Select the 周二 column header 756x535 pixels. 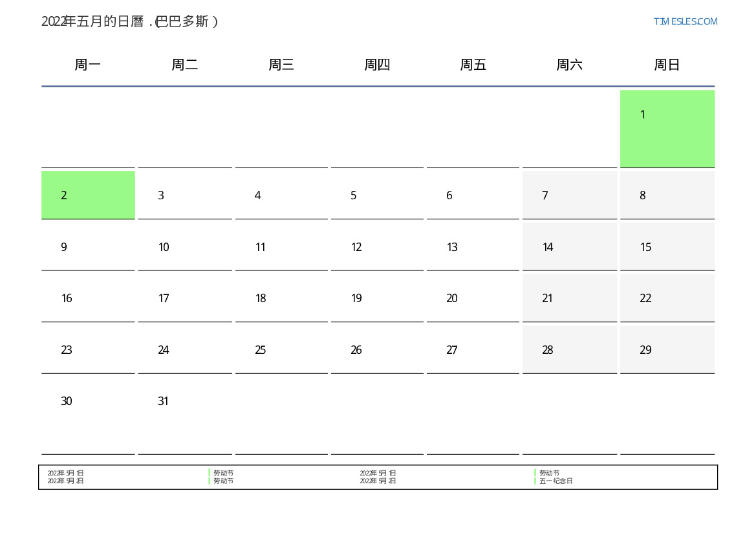185,64
